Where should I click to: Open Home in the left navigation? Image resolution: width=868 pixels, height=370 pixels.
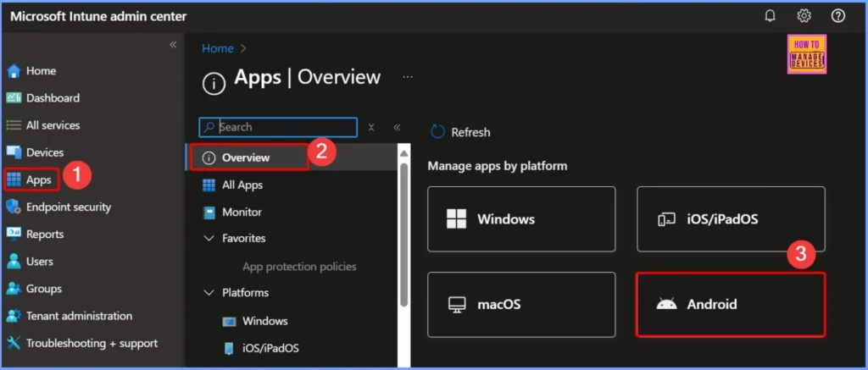(x=41, y=71)
